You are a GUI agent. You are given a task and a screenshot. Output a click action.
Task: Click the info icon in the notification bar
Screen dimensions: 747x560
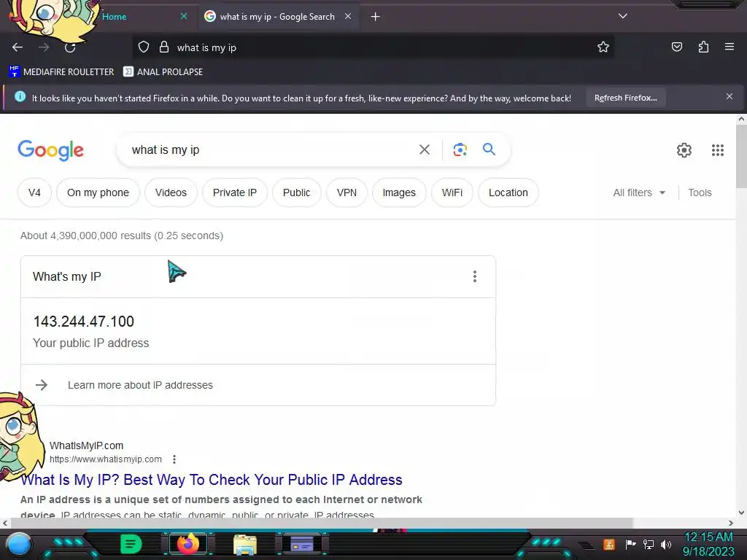tap(20, 97)
